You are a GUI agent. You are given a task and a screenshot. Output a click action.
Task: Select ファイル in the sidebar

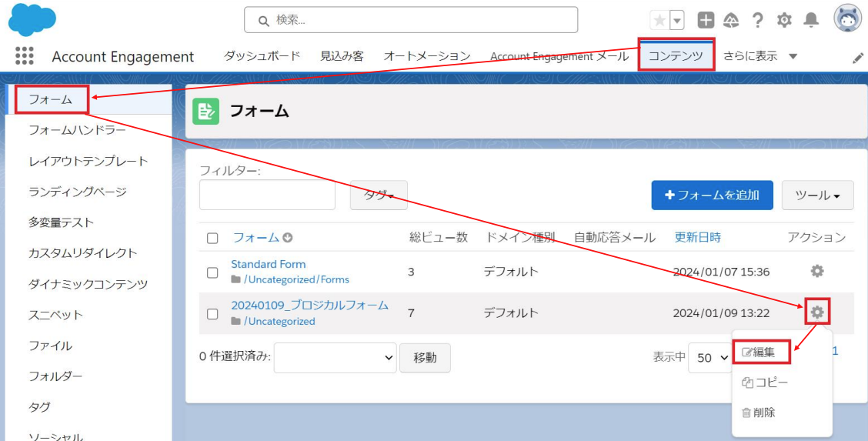pos(50,346)
